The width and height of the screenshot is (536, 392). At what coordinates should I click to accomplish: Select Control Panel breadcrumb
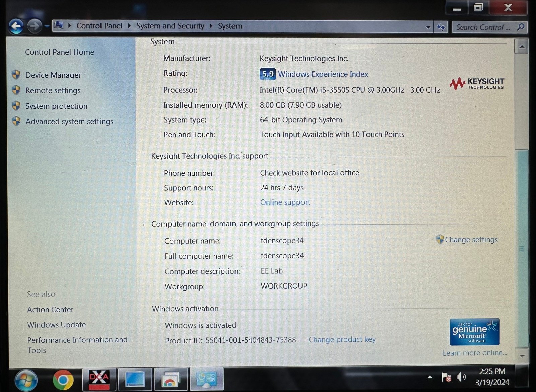(x=99, y=26)
